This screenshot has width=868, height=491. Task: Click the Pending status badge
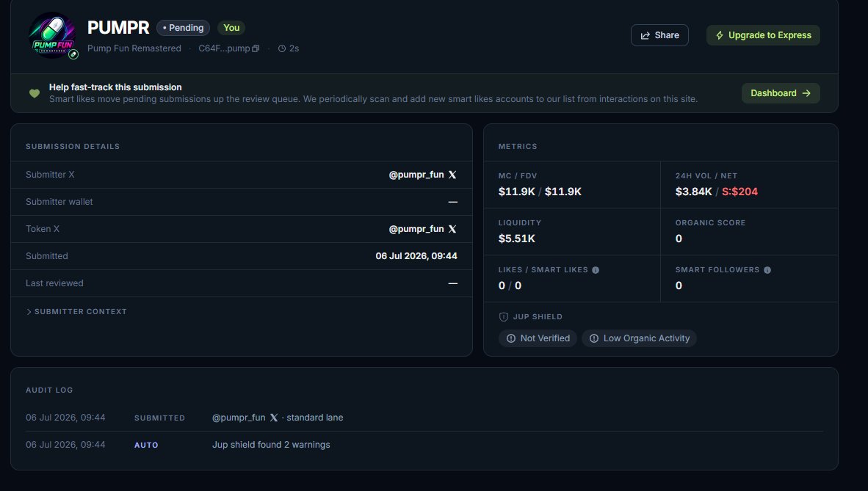pos(184,28)
